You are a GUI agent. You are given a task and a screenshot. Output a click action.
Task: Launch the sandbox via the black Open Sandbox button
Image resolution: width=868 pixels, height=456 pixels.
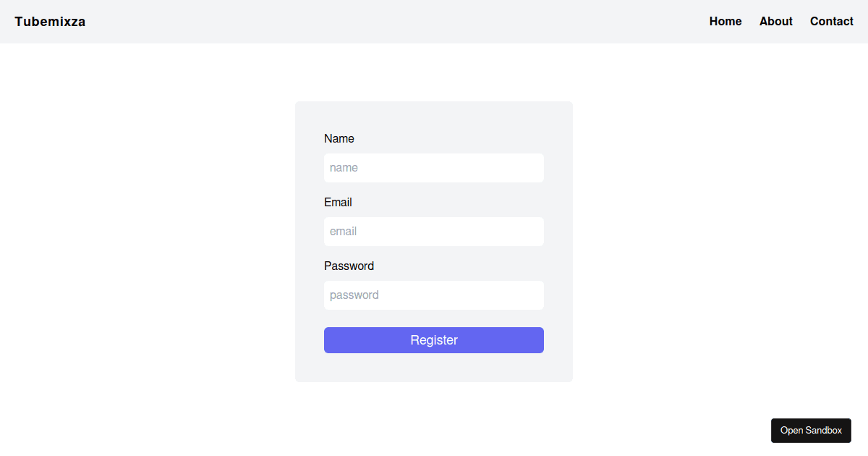coord(811,431)
